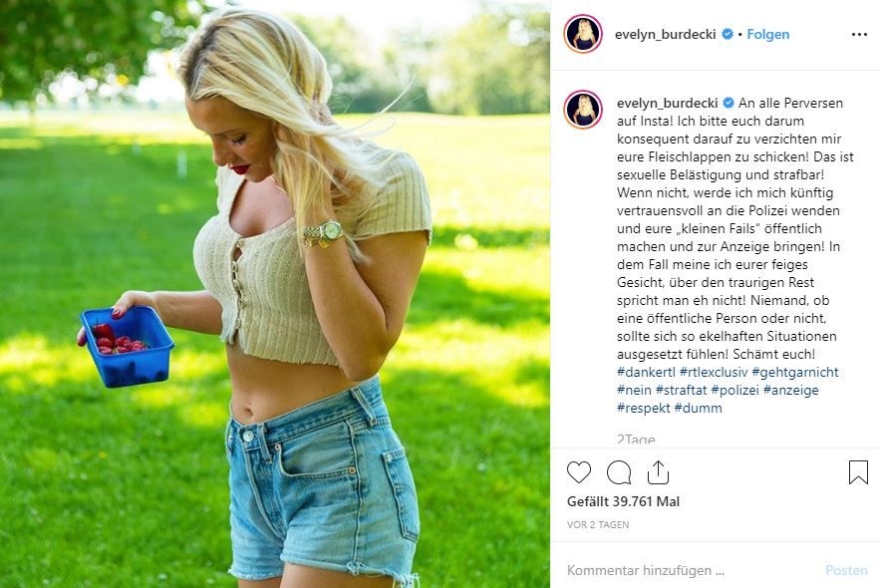The width and height of the screenshot is (881, 588).
Task: Open the 'VOR 2 TAGEN' timestamp link
Action: [x=598, y=524]
